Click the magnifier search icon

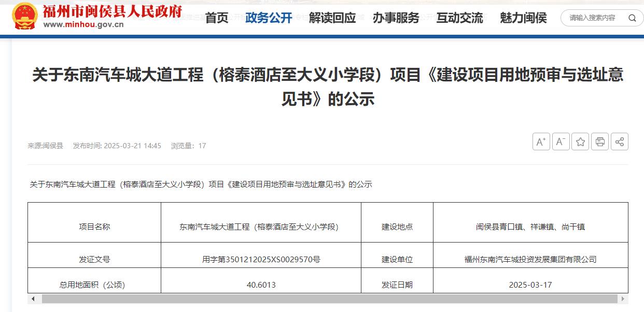pyautogui.click(x=632, y=18)
